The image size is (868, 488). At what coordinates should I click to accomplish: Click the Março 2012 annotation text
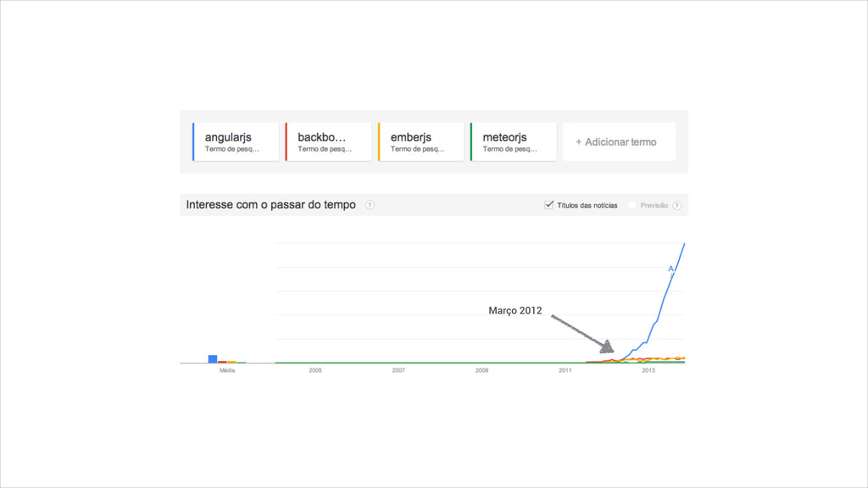tap(515, 311)
